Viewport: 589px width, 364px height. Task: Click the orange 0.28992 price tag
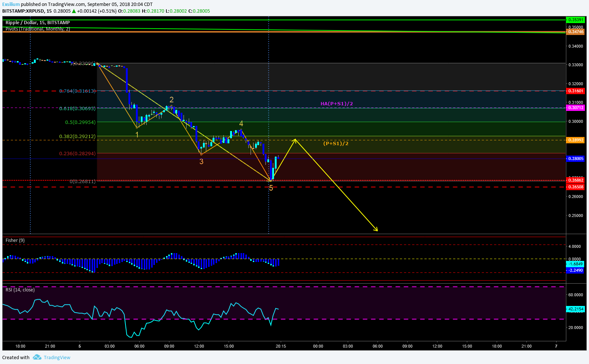coord(575,140)
